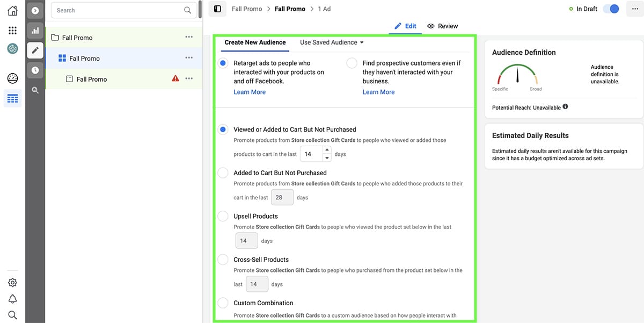This screenshot has height=323, width=644.
Task: Click the 1 Ad breadcrumb link
Action: (x=324, y=9)
